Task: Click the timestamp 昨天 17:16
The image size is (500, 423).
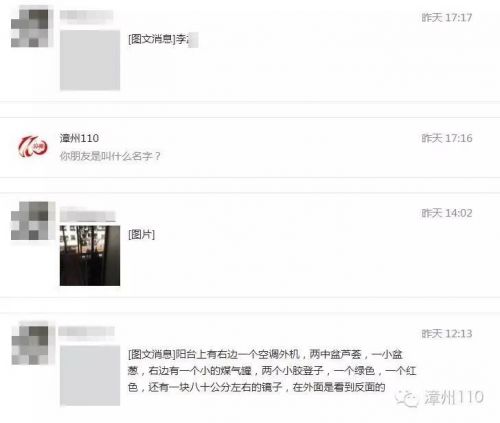Action: [x=447, y=138]
